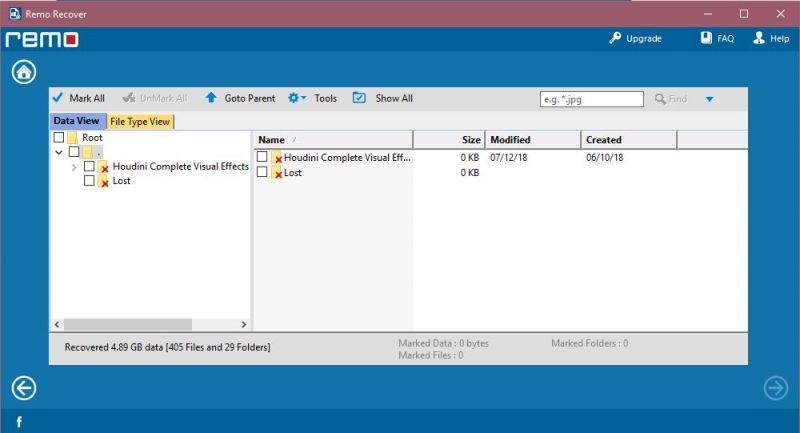The height and width of the screenshot is (433, 800).
Task: Sort by the Created column header
Action: point(629,140)
